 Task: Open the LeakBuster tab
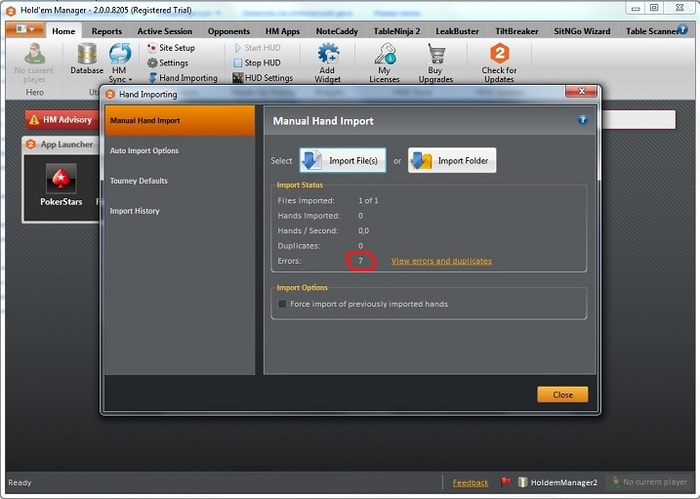(457, 31)
